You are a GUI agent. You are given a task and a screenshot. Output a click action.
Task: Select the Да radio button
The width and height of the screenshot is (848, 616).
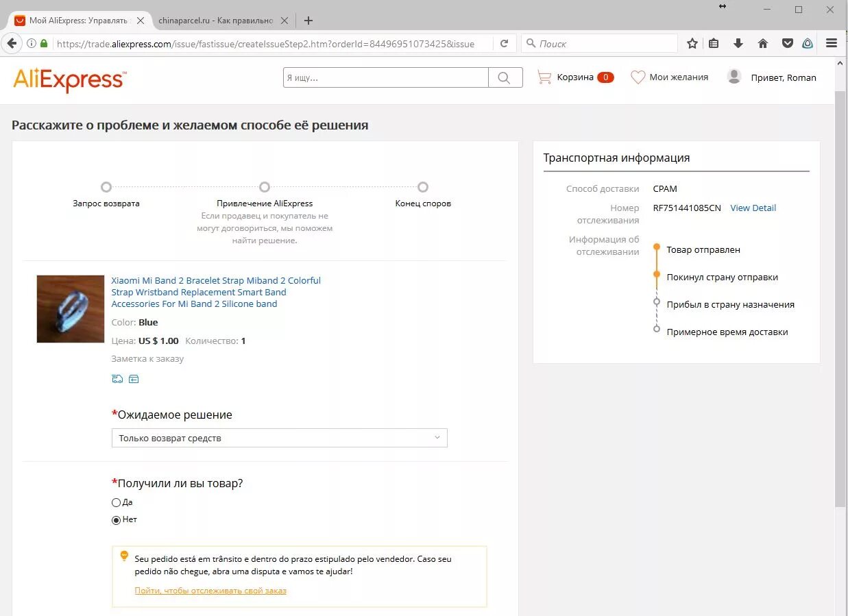pos(116,502)
